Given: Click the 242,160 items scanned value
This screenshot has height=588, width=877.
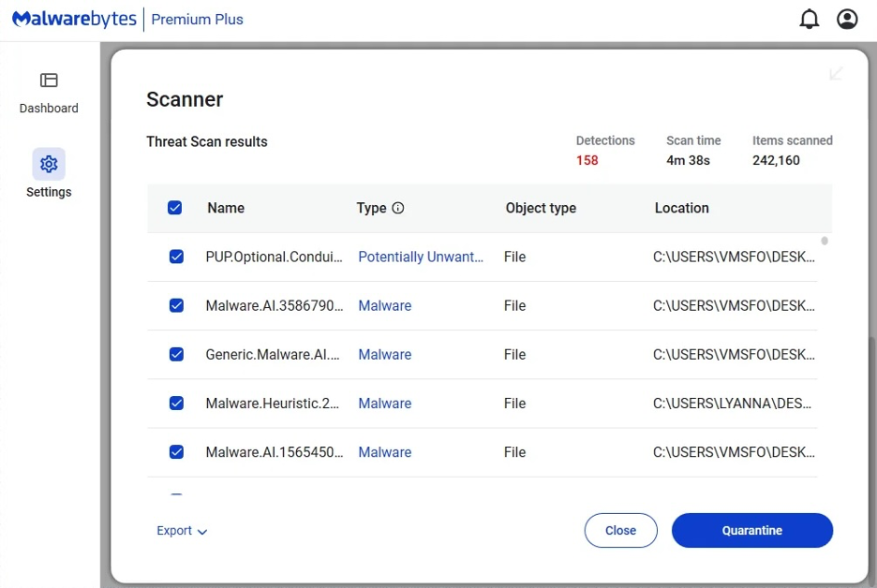Looking at the screenshot, I should point(777,160).
